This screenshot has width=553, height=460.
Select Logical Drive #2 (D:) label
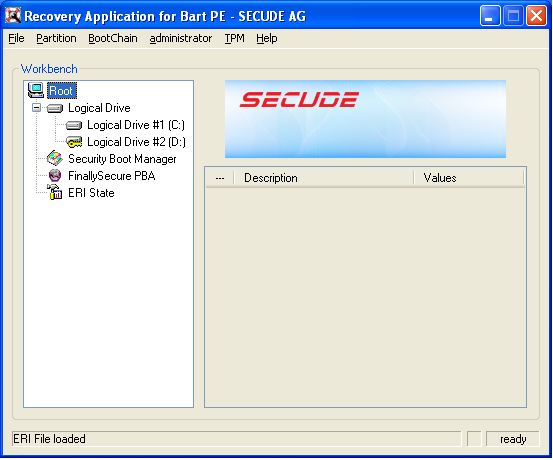(136, 142)
